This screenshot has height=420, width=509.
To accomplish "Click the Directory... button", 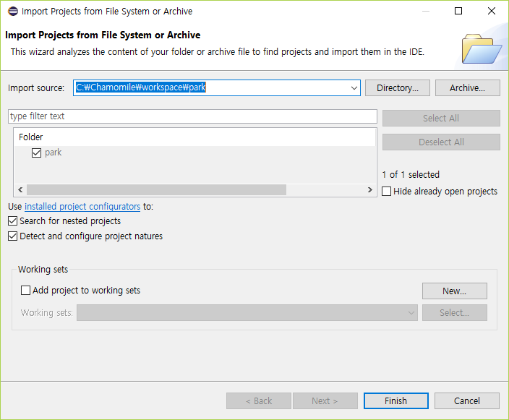I will pyautogui.click(x=397, y=88).
